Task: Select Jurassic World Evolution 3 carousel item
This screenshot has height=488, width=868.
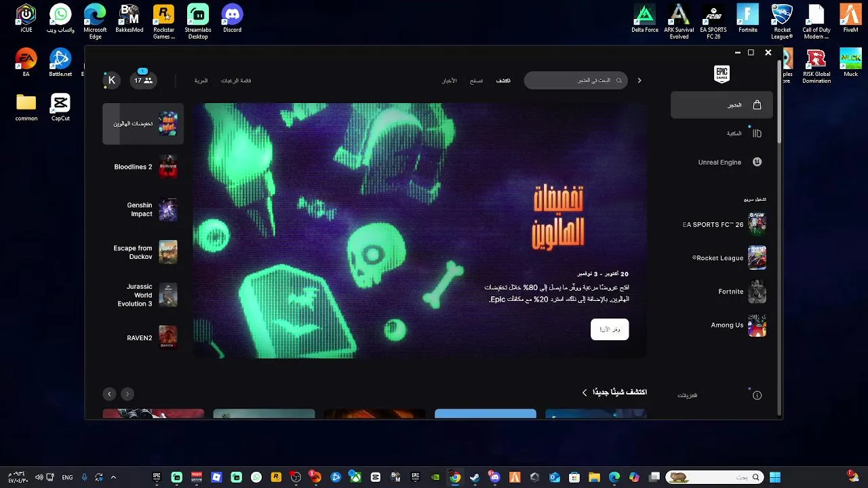Action: 143,295
